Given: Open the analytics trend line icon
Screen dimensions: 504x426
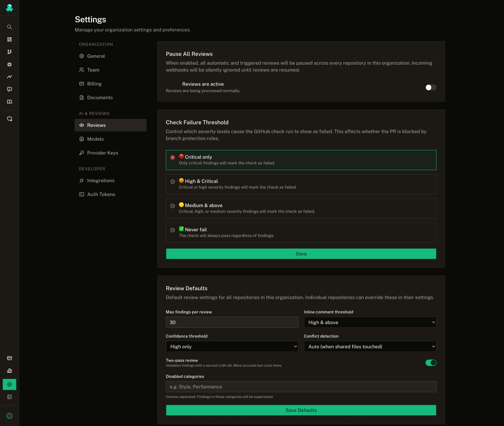Looking at the screenshot, I should (x=9, y=77).
